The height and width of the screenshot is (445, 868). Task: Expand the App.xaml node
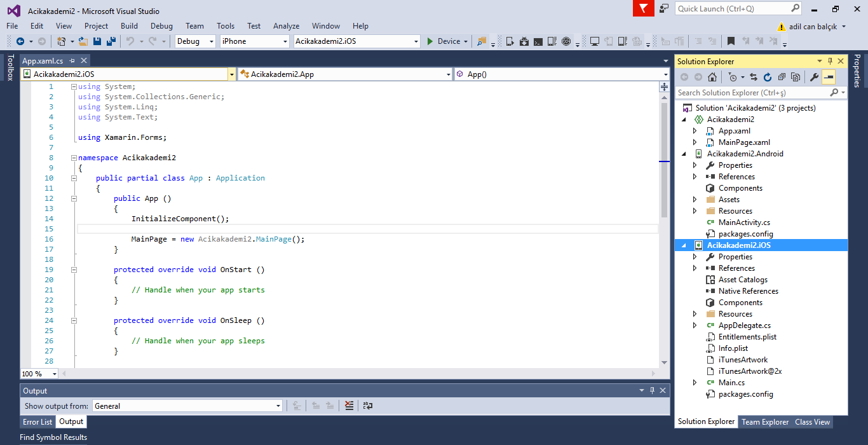(x=695, y=131)
